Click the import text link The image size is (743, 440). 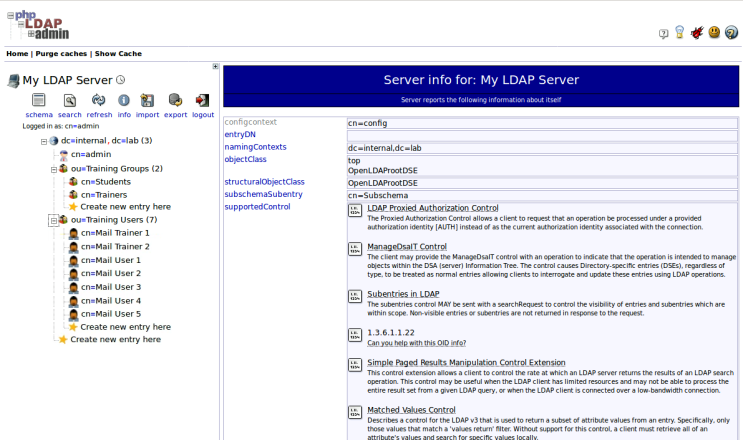click(x=147, y=115)
